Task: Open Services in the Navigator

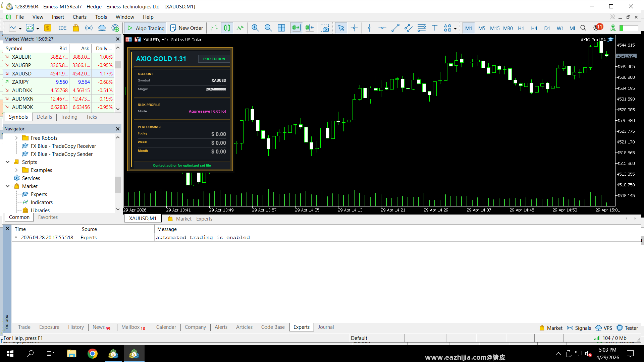Action: coord(31,178)
